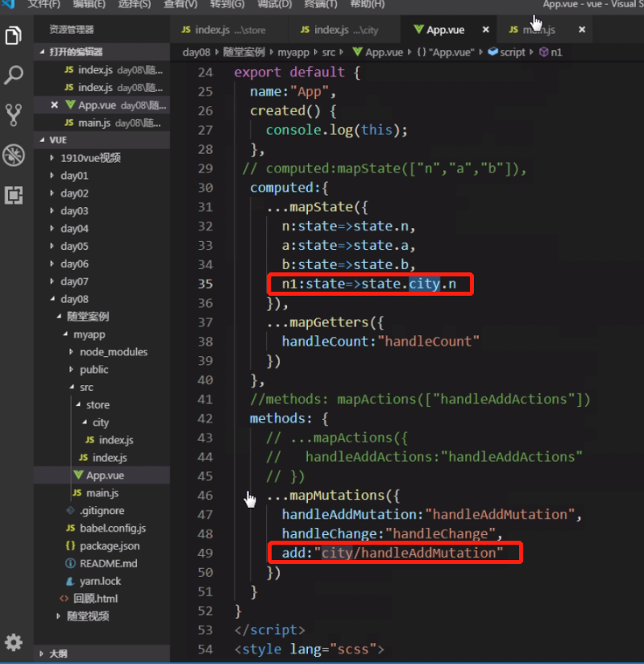This screenshot has width=644, height=664.
Task: Close App.vue in open editors list
Action: pyautogui.click(x=54, y=105)
